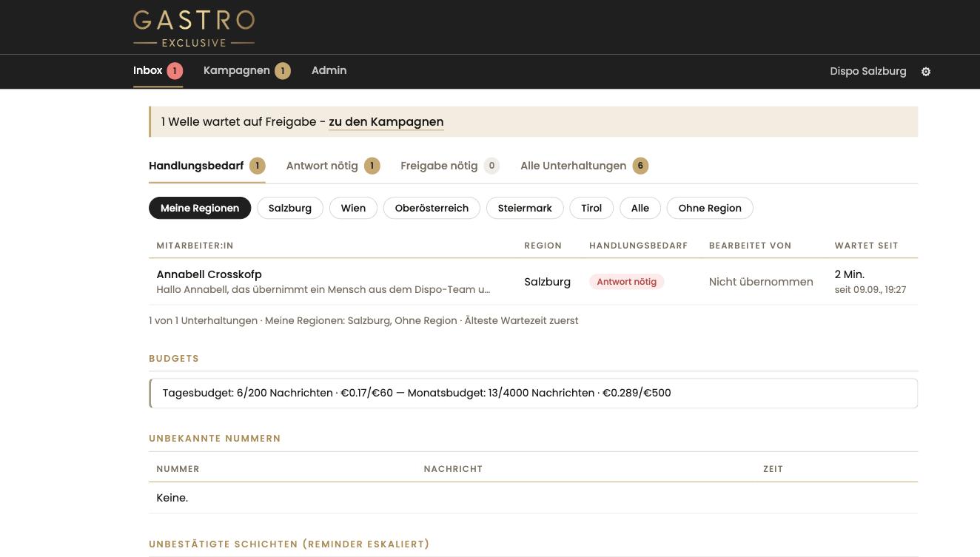This screenshot has width=980, height=557.
Task: Click the 'Unbestätigte Schichten (Reminder eskaliert)' heading
Action: (x=289, y=544)
